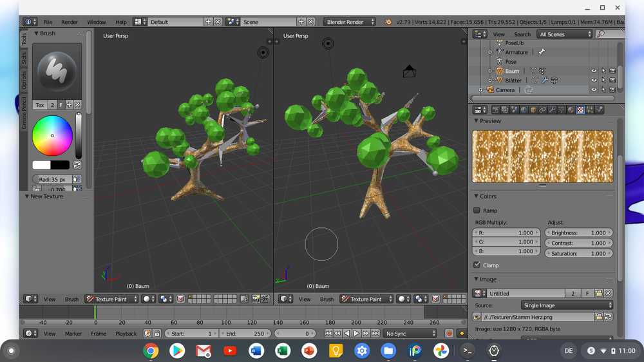Open the Texture properties tab icon
644x362 pixels.
pyautogui.click(x=580, y=110)
